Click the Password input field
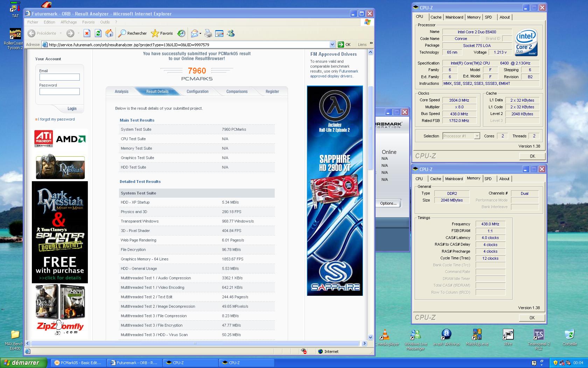588x368 pixels. 59,91
